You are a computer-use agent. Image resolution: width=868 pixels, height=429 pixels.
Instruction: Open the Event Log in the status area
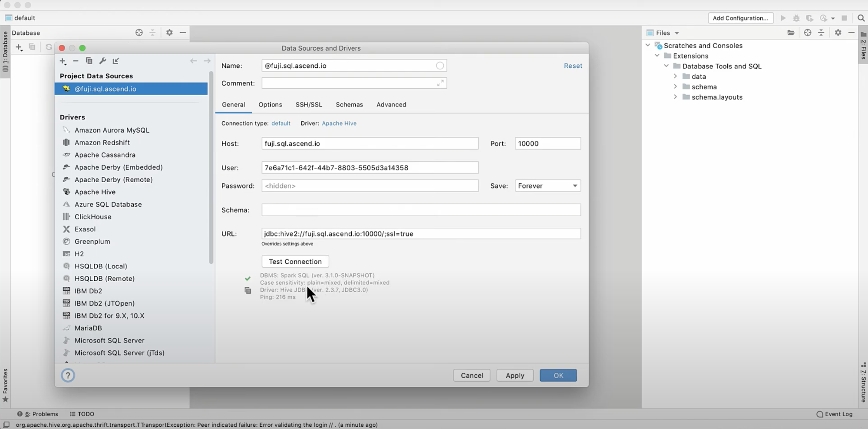(834, 414)
